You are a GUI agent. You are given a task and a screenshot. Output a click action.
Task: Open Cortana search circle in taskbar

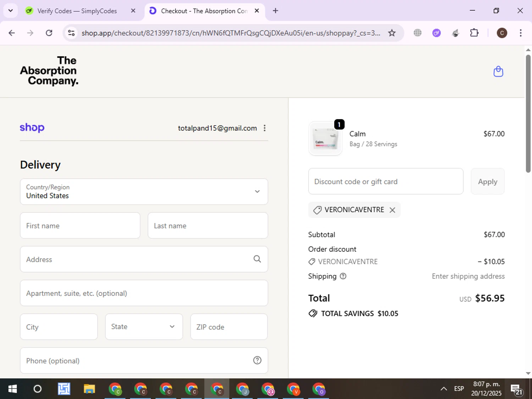[x=37, y=389]
